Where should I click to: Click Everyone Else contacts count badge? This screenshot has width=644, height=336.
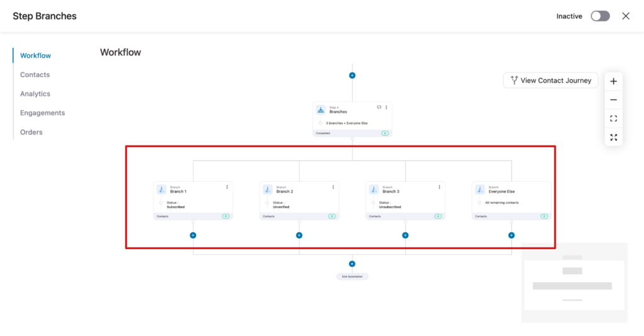[544, 216]
